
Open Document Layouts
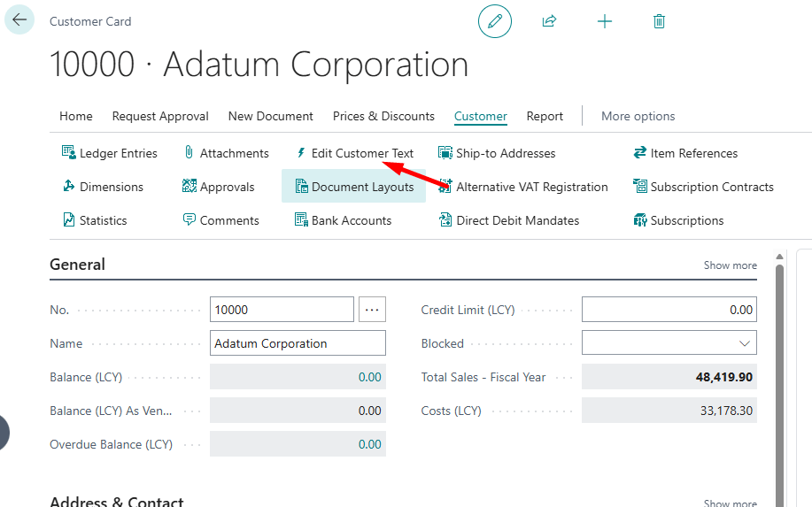[353, 187]
